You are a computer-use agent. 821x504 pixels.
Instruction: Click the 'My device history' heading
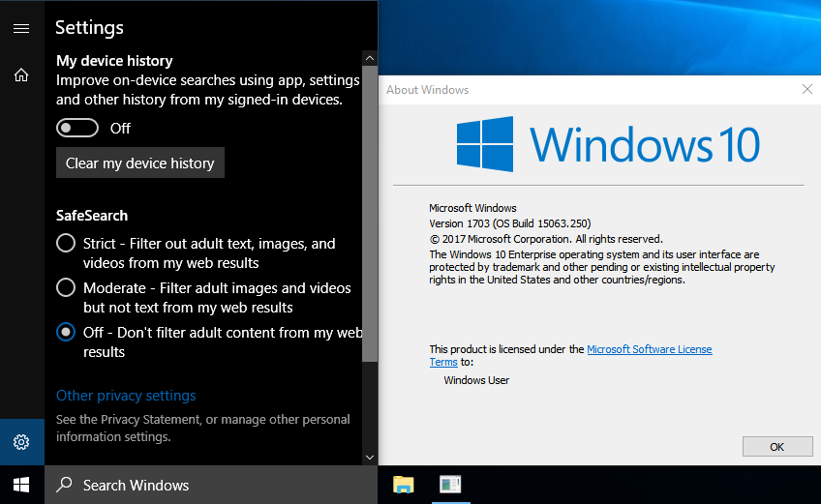tap(114, 61)
